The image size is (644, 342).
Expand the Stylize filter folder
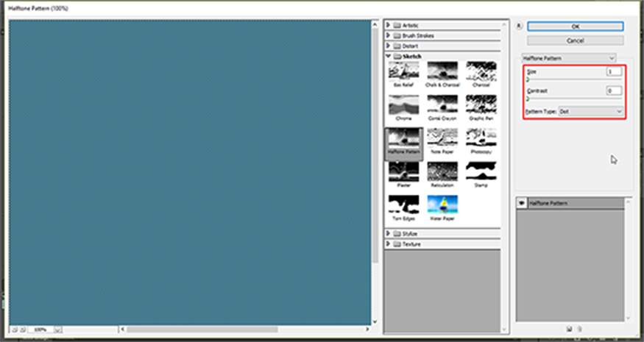point(388,233)
